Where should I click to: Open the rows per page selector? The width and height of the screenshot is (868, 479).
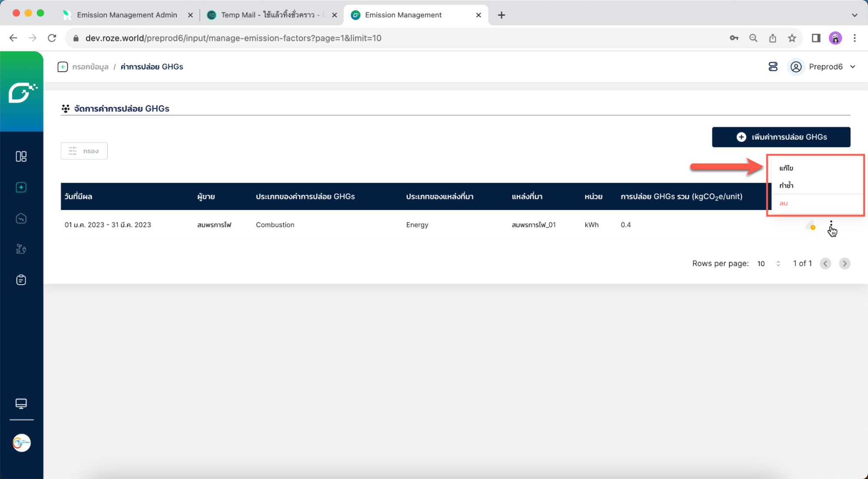click(x=769, y=263)
